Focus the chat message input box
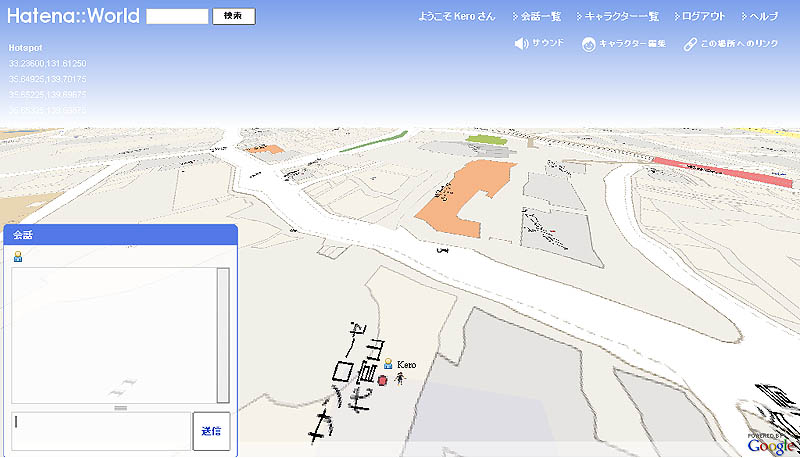800x458 pixels. point(101,431)
